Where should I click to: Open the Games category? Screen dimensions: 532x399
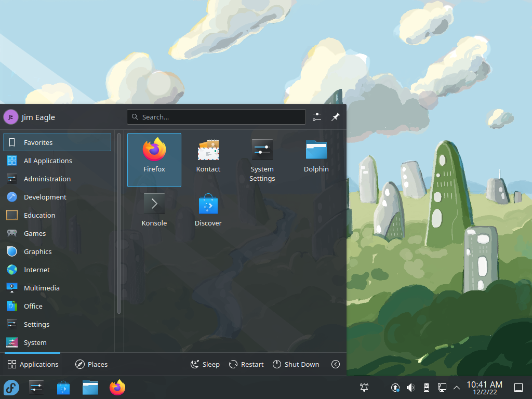click(x=57, y=233)
